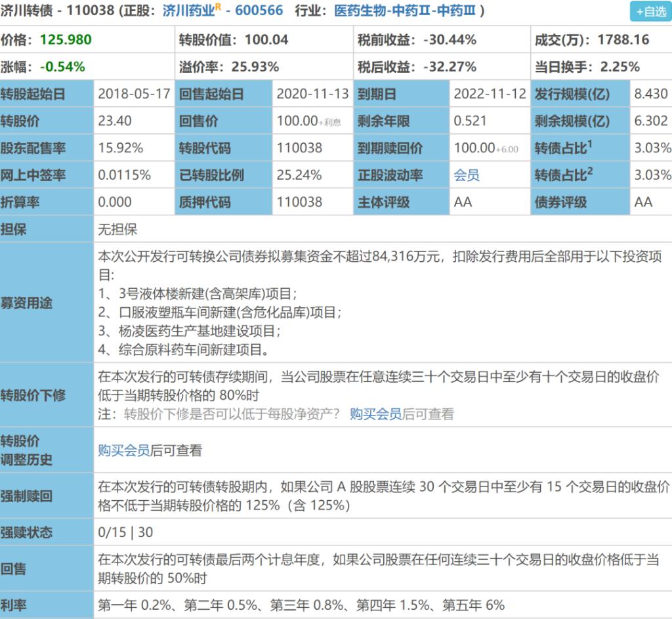This screenshot has height=619, width=672.
Task: Click the 强赎状态 value 0/15 | 30
Action: tap(125, 532)
